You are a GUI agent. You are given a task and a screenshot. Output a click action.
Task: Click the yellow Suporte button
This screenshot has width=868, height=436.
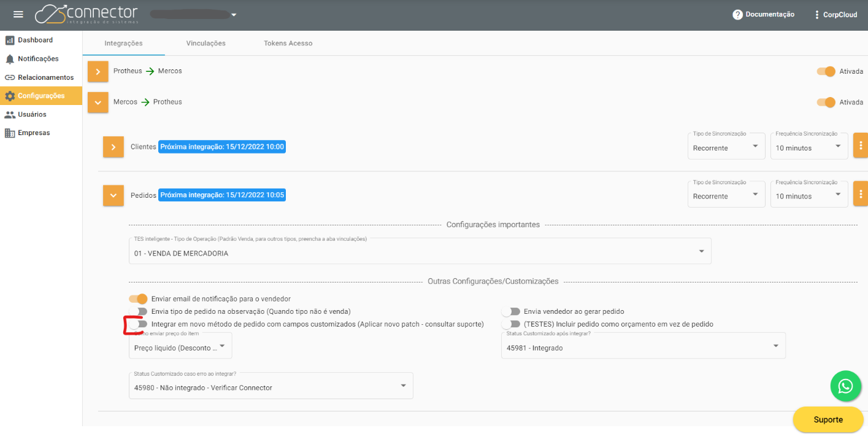[x=828, y=419]
